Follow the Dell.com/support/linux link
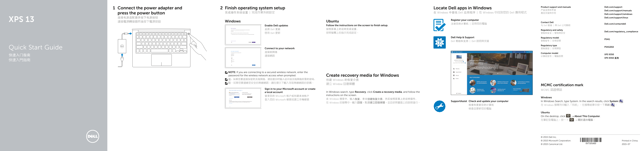The width and height of the screenshot is (644, 151). click(616, 17)
